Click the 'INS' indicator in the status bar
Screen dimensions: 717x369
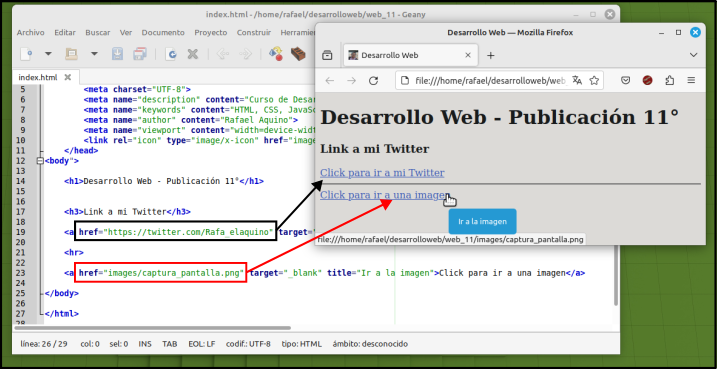[x=145, y=344]
